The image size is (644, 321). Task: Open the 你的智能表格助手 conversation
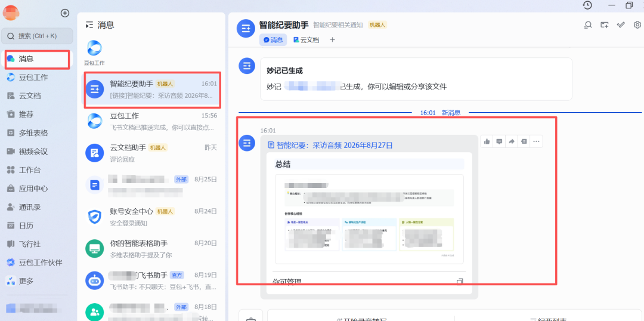coord(151,249)
